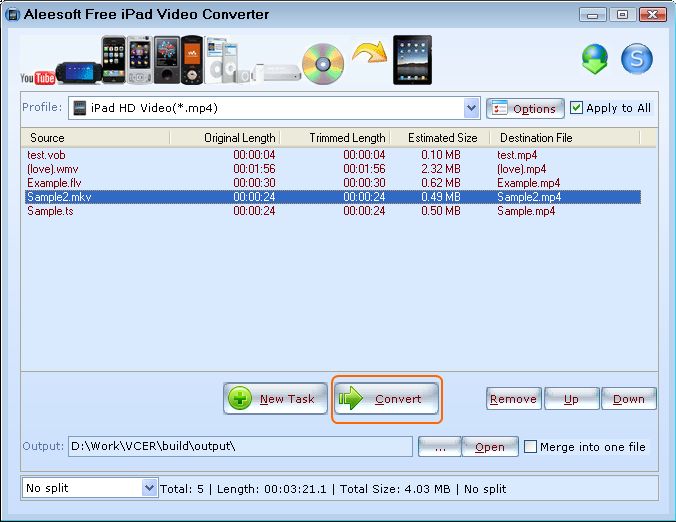Click the YouTube logo in banner

pyautogui.click(x=38, y=78)
